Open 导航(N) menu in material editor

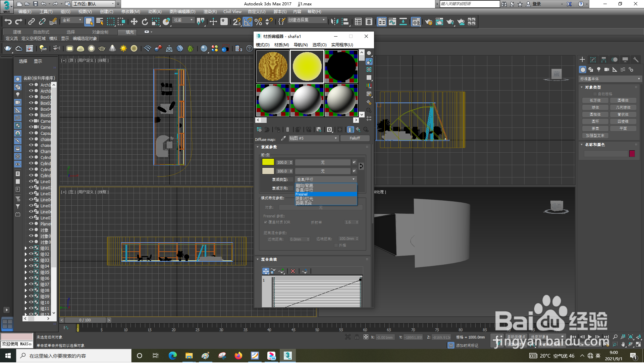[301, 45]
